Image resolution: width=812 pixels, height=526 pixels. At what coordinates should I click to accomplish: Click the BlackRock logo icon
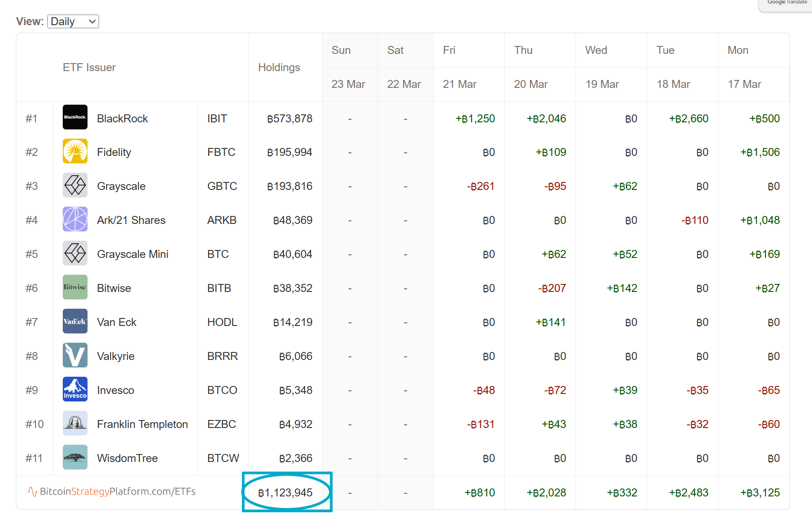75,117
